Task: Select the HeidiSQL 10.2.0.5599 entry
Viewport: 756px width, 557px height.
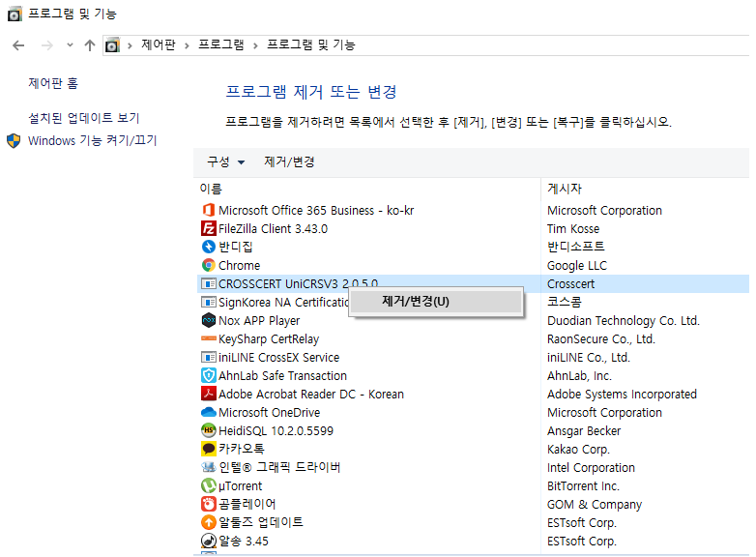Action: coord(276,430)
